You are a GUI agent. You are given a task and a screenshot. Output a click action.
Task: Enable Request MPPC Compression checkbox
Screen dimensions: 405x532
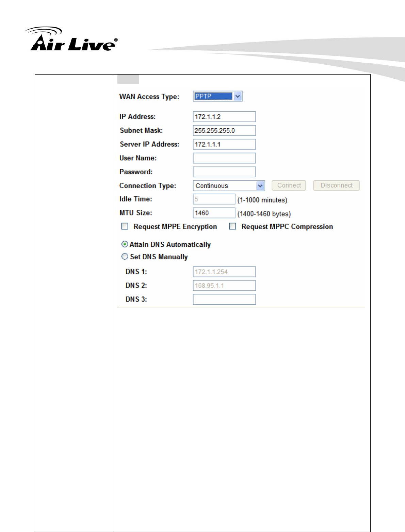232,226
